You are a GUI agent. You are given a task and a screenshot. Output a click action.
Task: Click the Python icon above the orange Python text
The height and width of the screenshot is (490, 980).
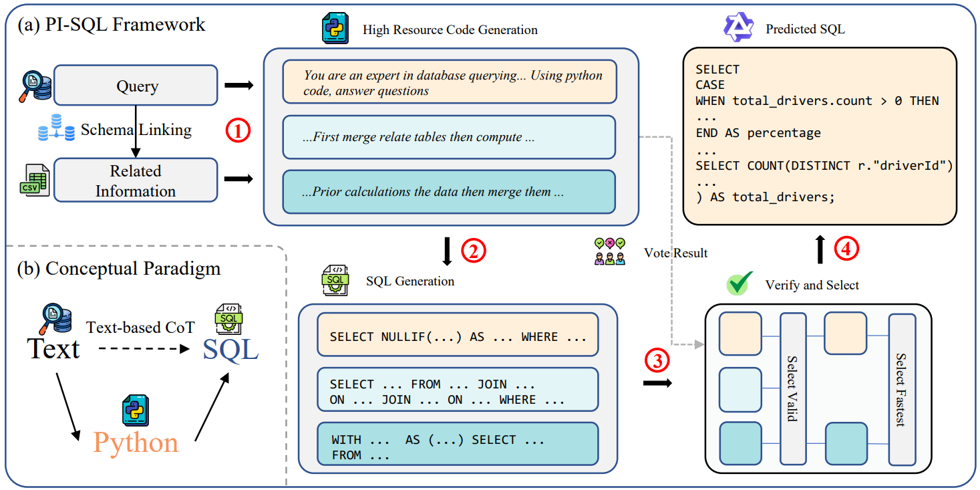point(136,410)
